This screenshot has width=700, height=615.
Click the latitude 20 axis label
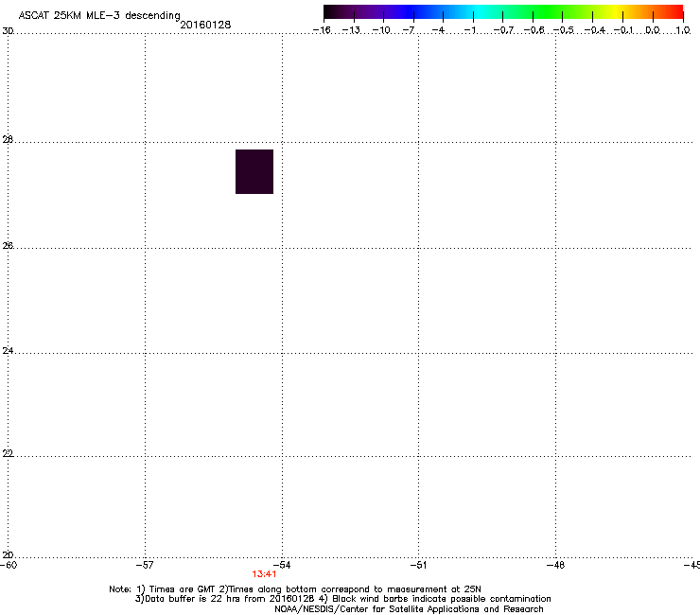[x=8, y=554]
